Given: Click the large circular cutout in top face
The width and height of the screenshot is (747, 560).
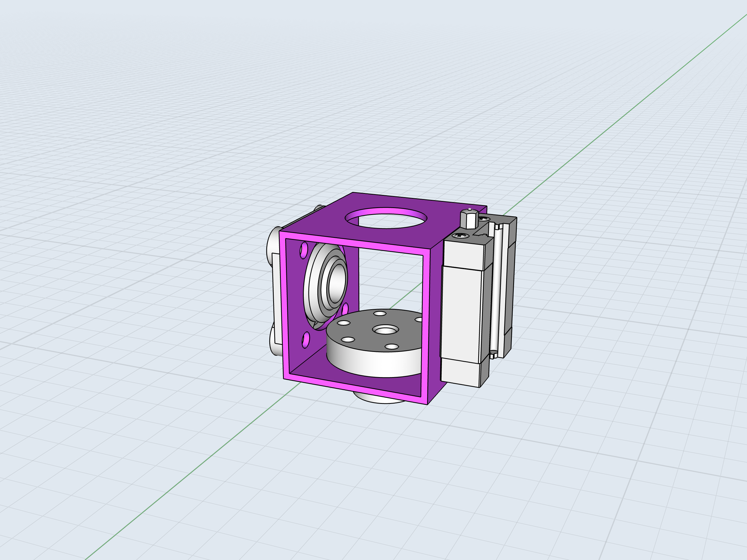Looking at the screenshot, I should pyautogui.click(x=386, y=218).
